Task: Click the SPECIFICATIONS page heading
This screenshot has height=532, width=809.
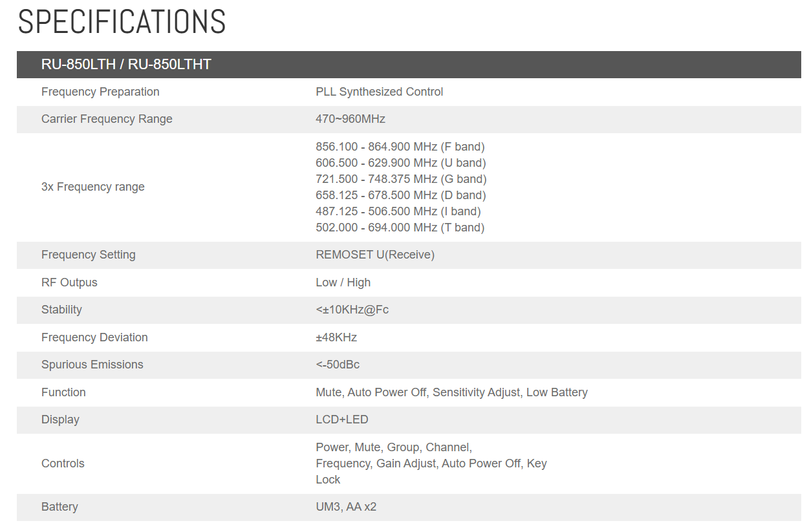Action: point(122,22)
